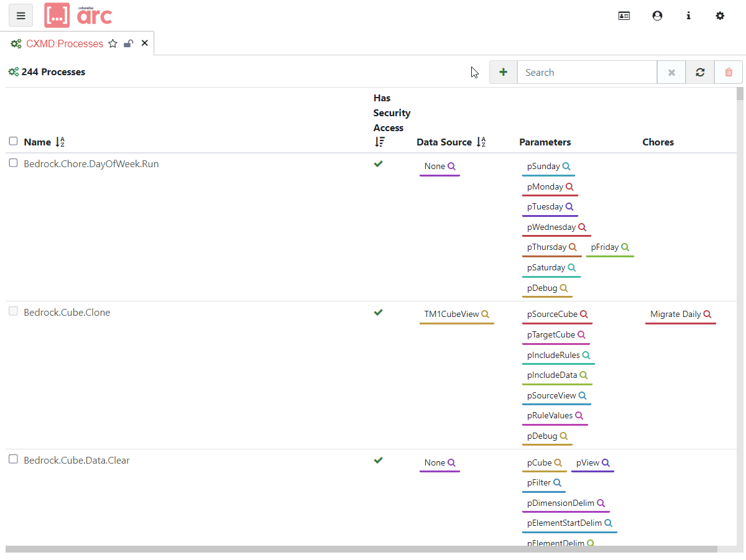This screenshot has width=746, height=560.
Task: Open Bedrock.Cube.Clone process
Action: [67, 313]
